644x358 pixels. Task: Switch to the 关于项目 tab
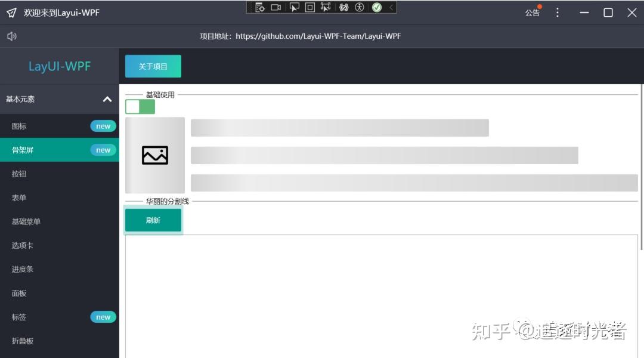pyautogui.click(x=153, y=66)
